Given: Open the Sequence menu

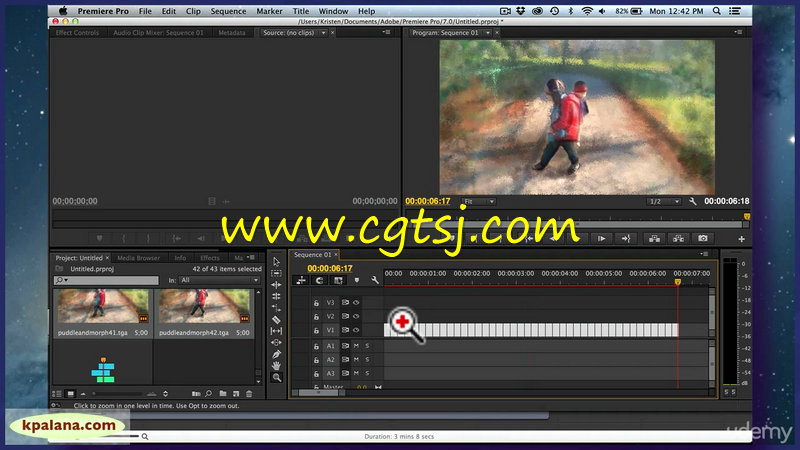Looking at the screenshot, I should (228, 11).
